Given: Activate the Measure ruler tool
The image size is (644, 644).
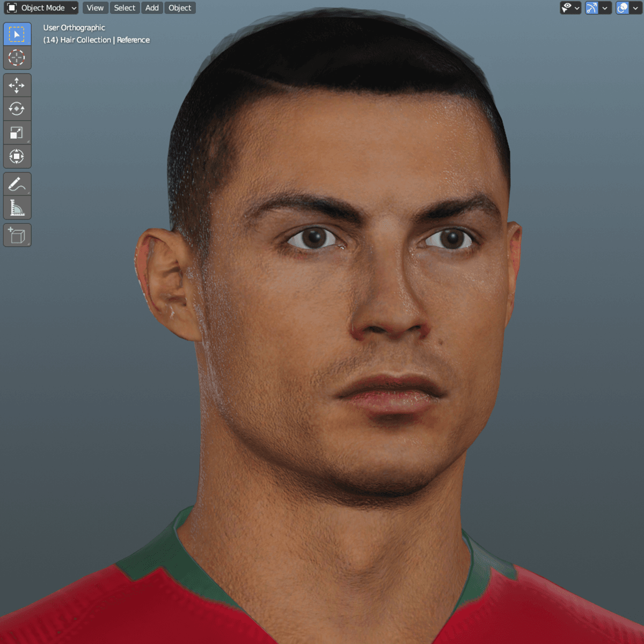Looking at the screenshot, I should (x=17, y=208).
